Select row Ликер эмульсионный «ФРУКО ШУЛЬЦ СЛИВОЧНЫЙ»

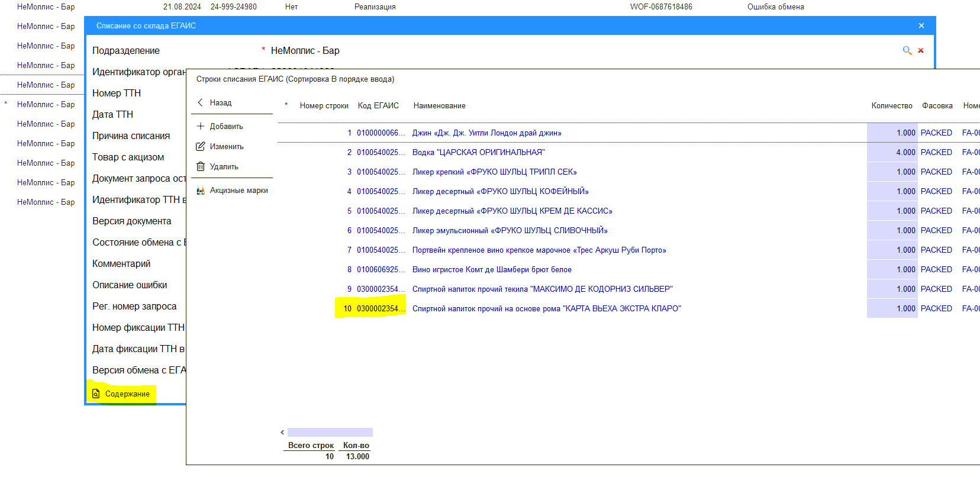coord(628,231)
